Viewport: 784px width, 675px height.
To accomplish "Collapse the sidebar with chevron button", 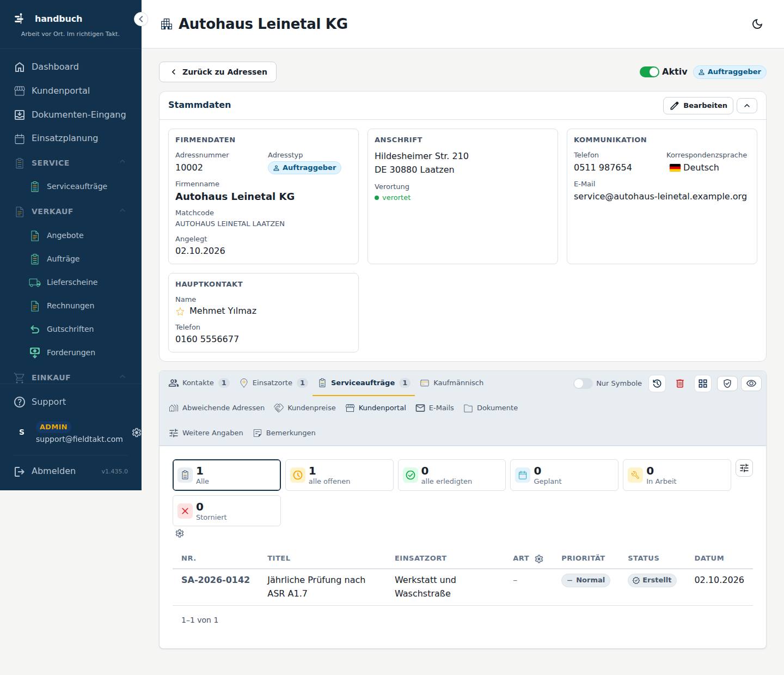I will coord(140,19).
